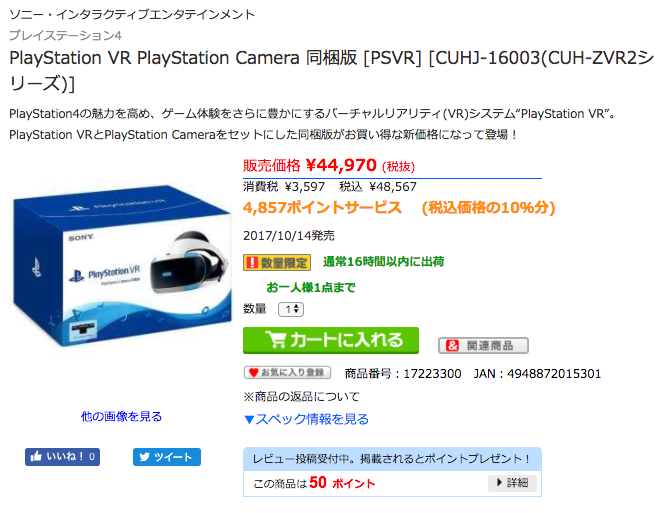Open 商品の返品について return policy link

tap(302, 396)
